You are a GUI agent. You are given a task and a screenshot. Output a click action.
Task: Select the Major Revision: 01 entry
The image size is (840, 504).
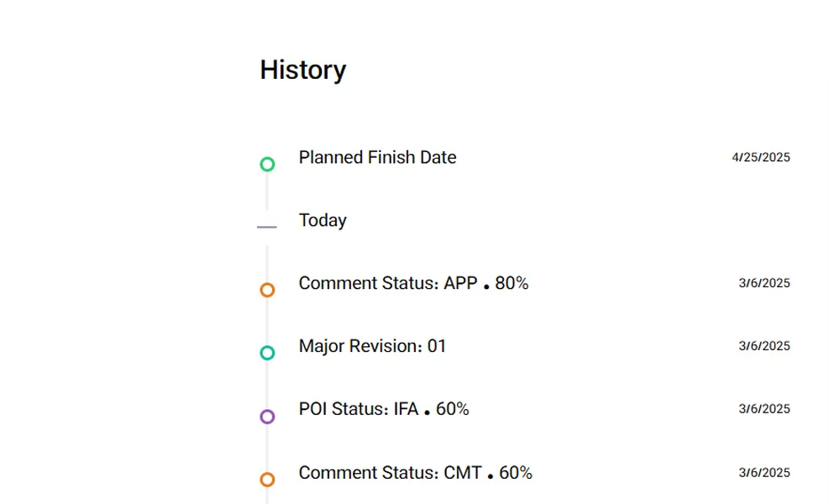[x=372, y=346]
